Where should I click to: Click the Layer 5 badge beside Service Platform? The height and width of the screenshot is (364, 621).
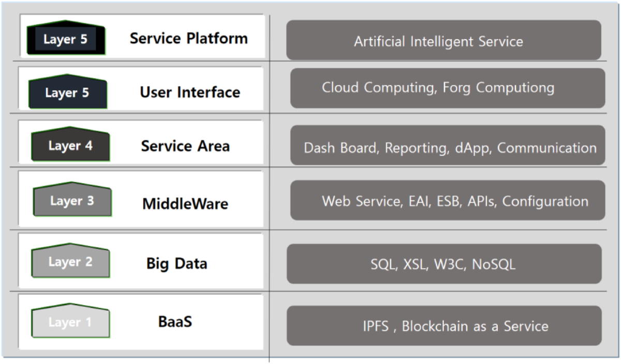(66, 39)
